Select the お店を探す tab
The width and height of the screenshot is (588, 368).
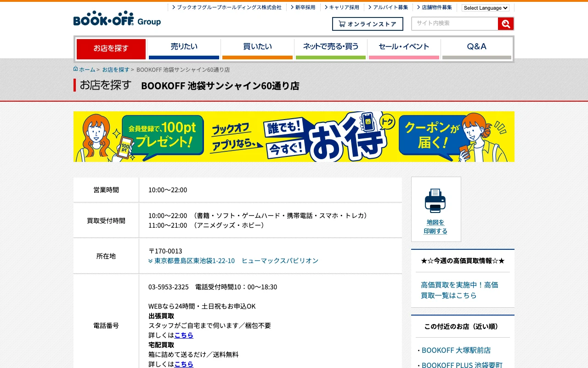(111, 49)
